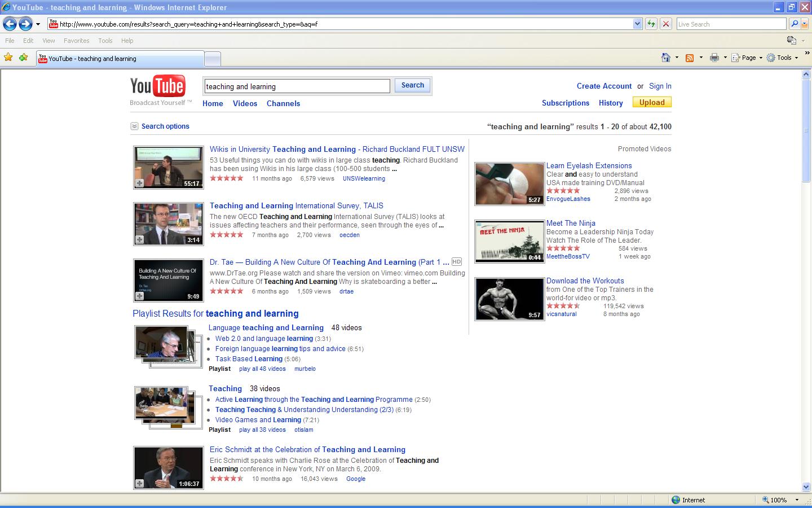Click the browser Forward arrow button
Viewport: 812px width, 508px height.
pyautogui.click(x=25, y=24)
